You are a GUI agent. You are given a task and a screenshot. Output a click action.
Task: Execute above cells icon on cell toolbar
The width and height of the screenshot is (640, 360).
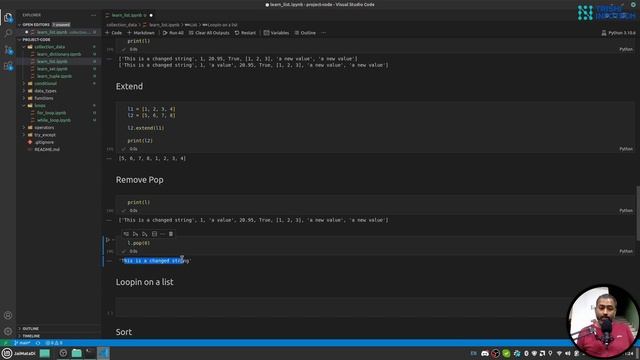[x=136, y=234]
